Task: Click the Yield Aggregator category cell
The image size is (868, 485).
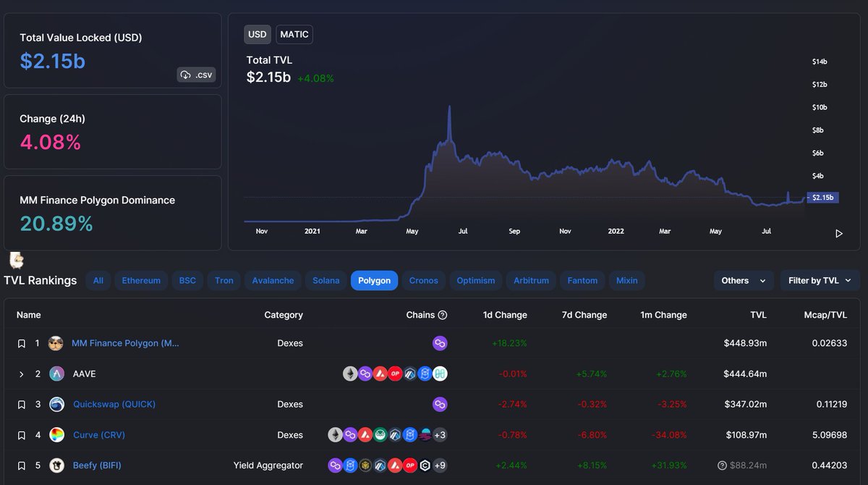Action: (x=268, y=465)
